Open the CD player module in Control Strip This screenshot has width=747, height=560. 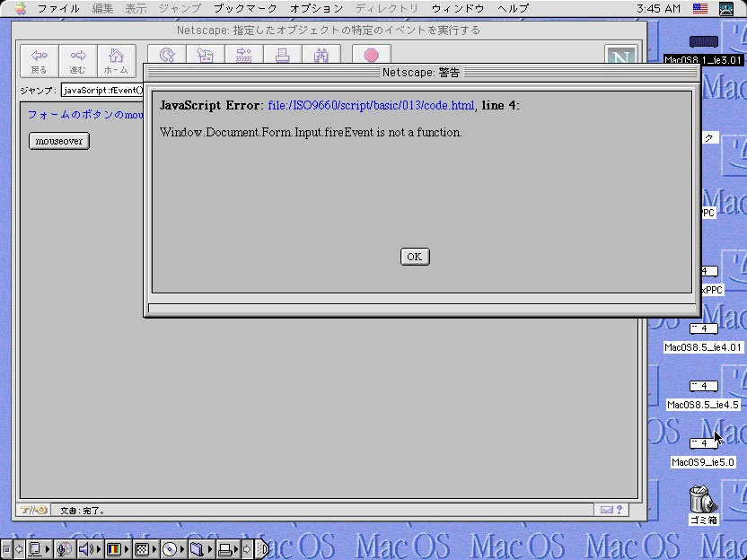tap(172, 549)
